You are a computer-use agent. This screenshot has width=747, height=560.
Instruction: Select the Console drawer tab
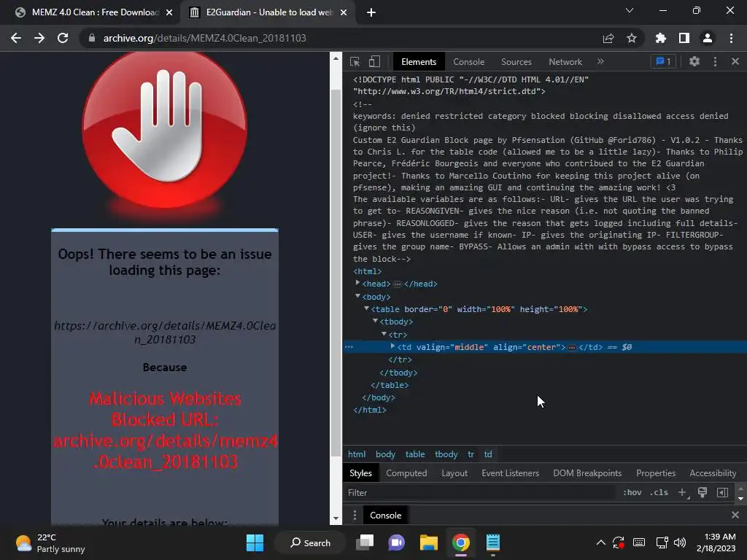click(x=385, y=516)
